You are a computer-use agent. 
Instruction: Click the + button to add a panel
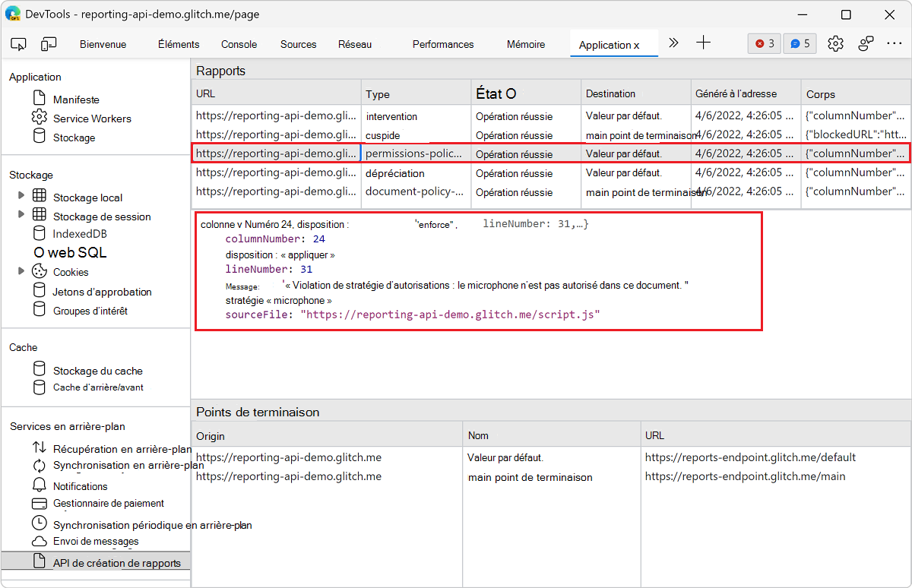[x=703, y=43]
